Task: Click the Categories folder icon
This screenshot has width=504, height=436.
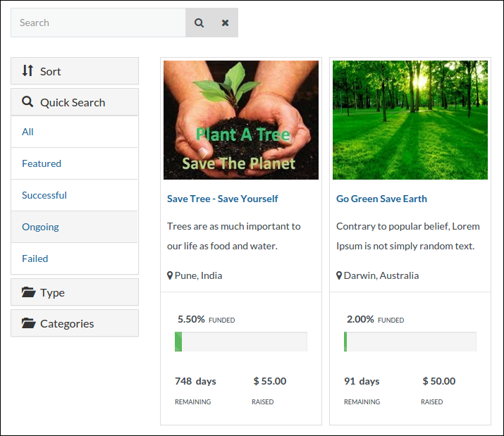Action: pyautogui.click(x=28, y=323)
